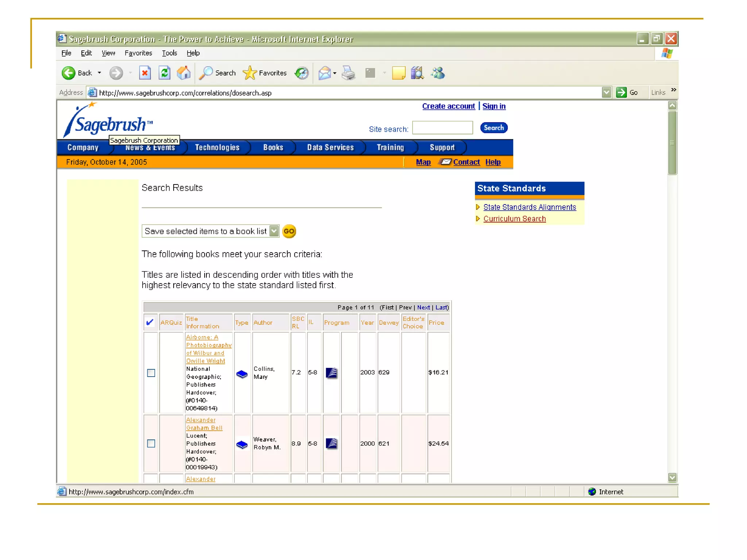Check the Alexander Graham Bell checkbox
Viewport: 747px width, 560px height.
(x=151, y=443)
